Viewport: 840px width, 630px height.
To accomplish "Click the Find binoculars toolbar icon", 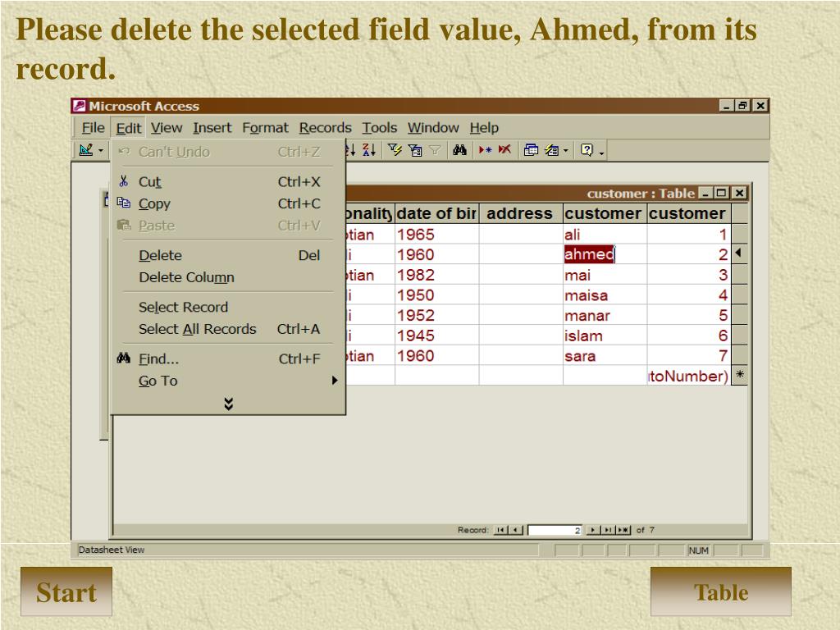I will pyautogui.click(x=459, y=150).
